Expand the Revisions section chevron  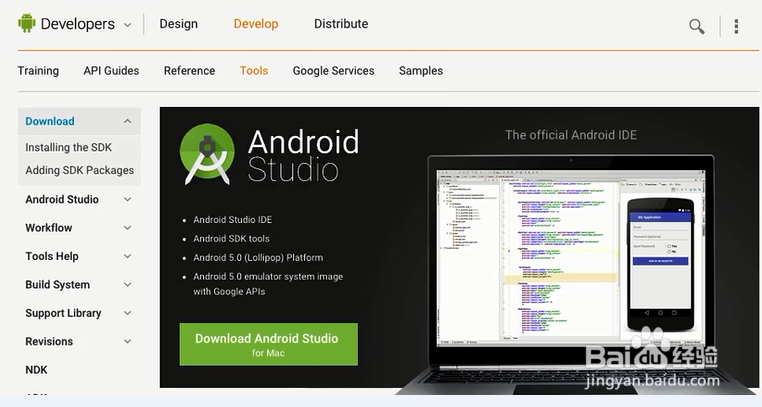click(127, 341)
